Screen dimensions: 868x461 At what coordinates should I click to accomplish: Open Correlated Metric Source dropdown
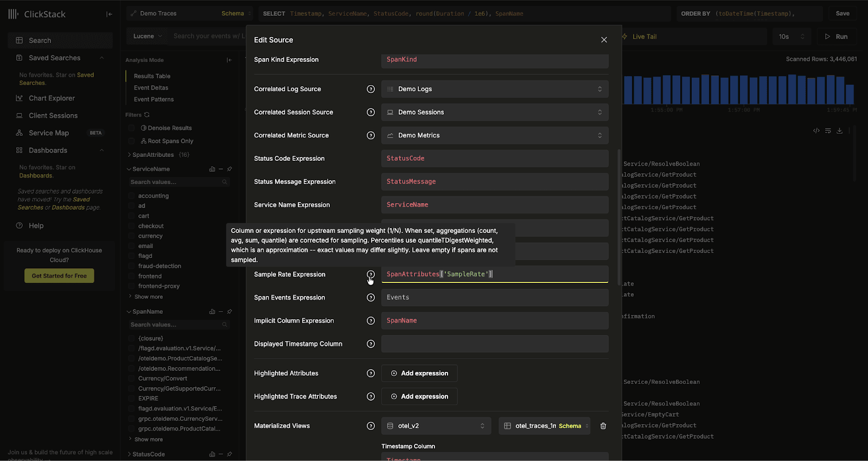[494, 136]
